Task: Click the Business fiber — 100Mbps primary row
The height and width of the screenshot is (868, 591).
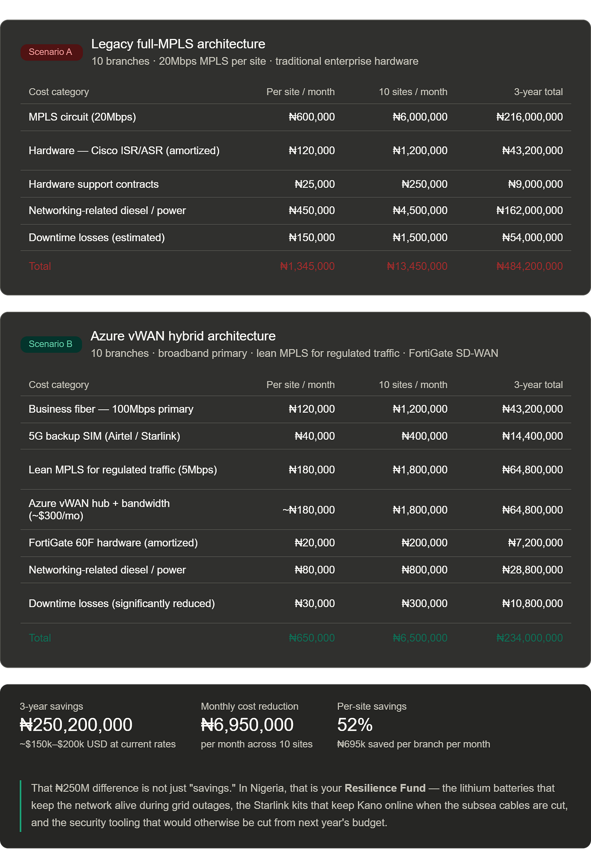Action: coord(296,409)
